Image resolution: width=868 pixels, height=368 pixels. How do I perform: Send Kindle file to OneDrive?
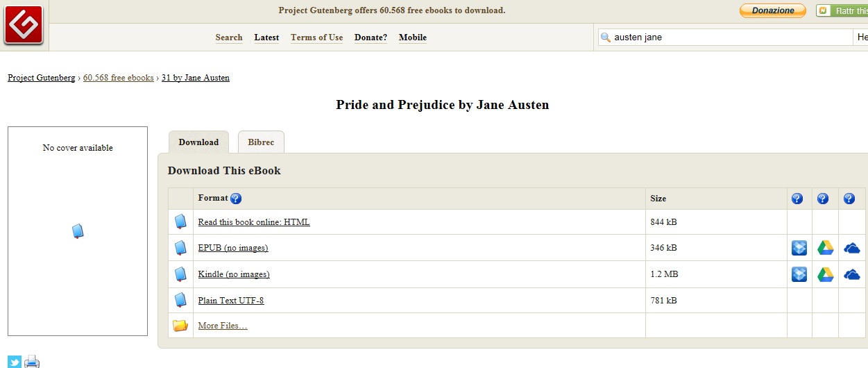point(851,274)
